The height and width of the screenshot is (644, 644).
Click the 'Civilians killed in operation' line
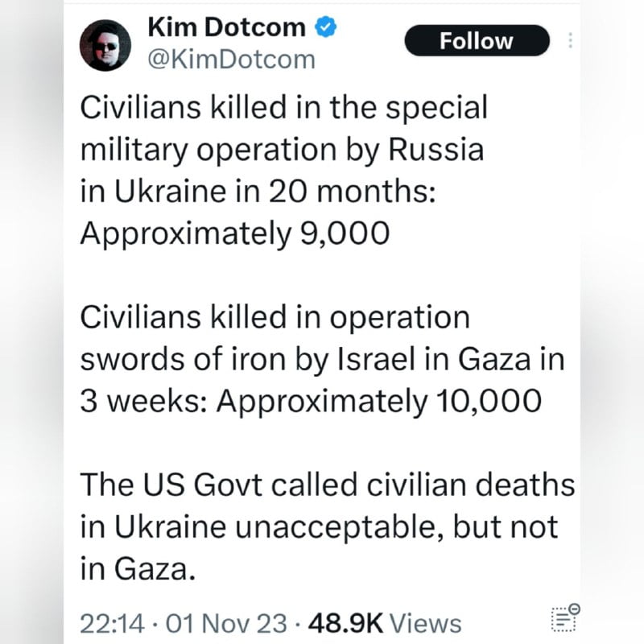click(275, 317)
